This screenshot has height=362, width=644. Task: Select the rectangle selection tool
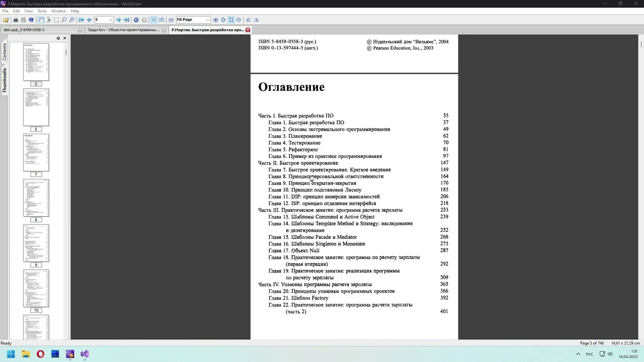pyautogui.click(x=56, y=20)
